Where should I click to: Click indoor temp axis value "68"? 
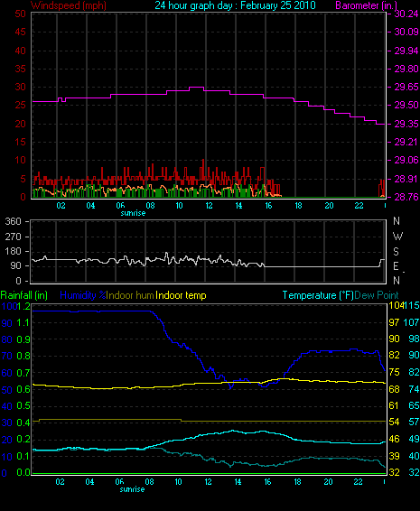pos(394,389)
